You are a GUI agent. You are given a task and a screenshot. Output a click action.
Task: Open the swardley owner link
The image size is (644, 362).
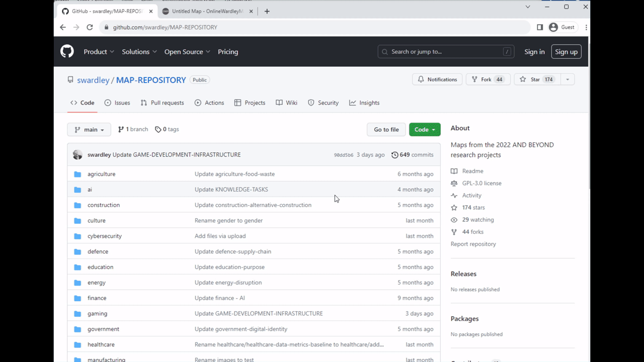pyautogui.click(x=93, y=80)
